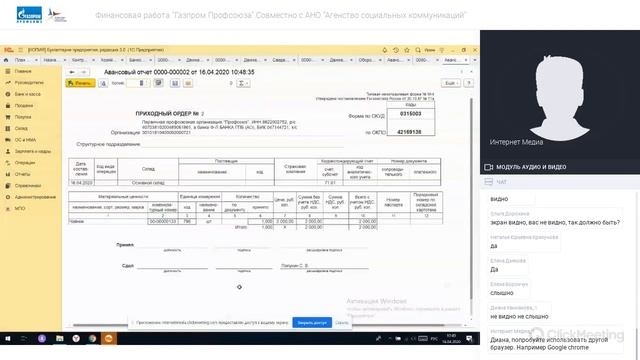
Task: Open the Зарплата и кадры section
Action: (x=33, y=151)
